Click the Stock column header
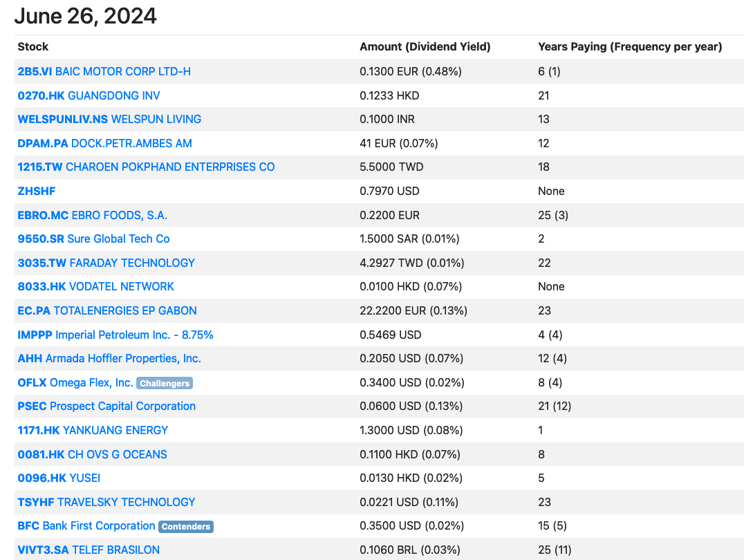 pos(33,46)
